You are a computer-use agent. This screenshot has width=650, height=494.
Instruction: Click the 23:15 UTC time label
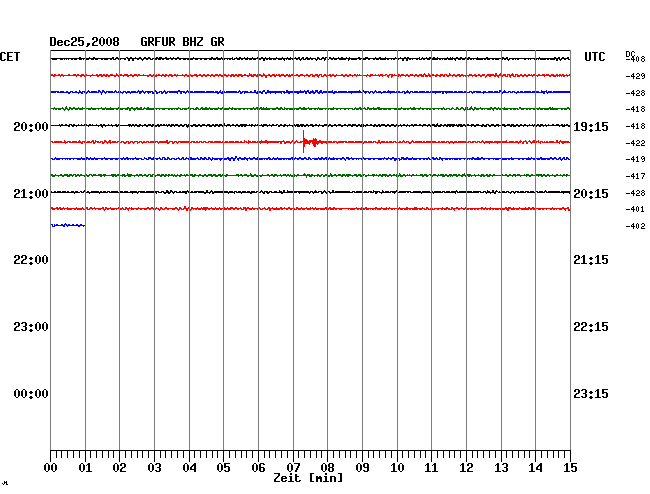[591, 394]
